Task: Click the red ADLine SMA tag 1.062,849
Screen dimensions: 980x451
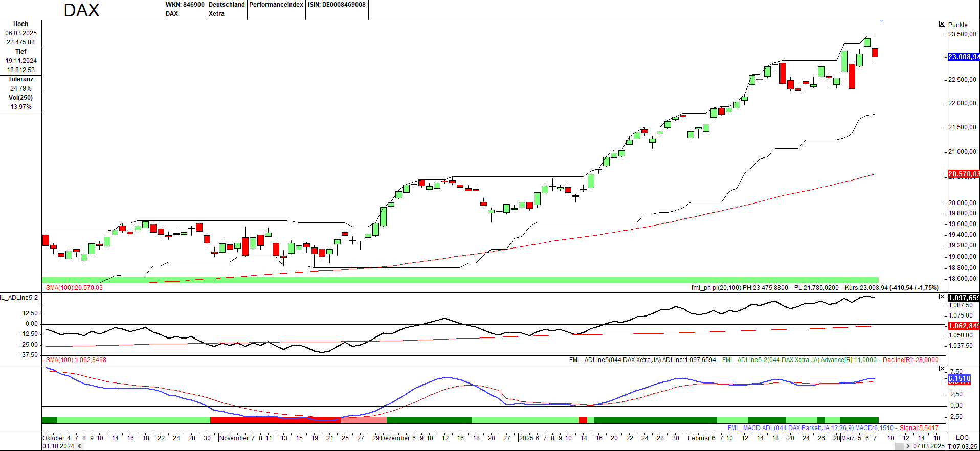Action: (x=964, y=326)
